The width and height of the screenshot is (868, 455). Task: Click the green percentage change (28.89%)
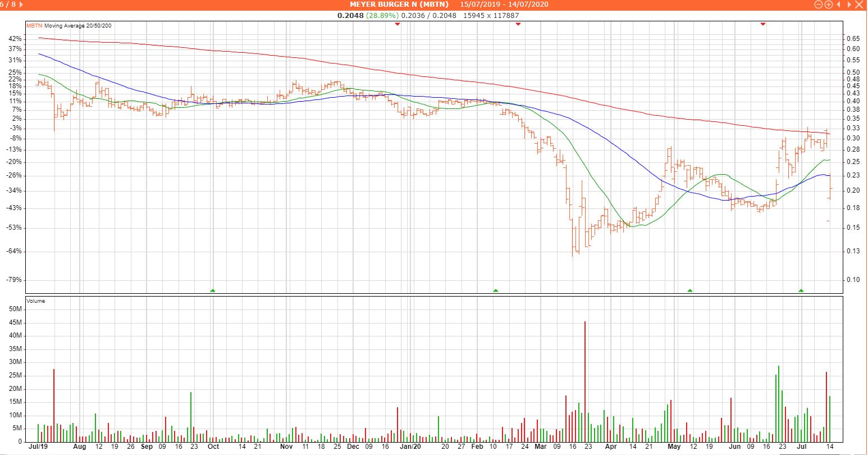382,15
